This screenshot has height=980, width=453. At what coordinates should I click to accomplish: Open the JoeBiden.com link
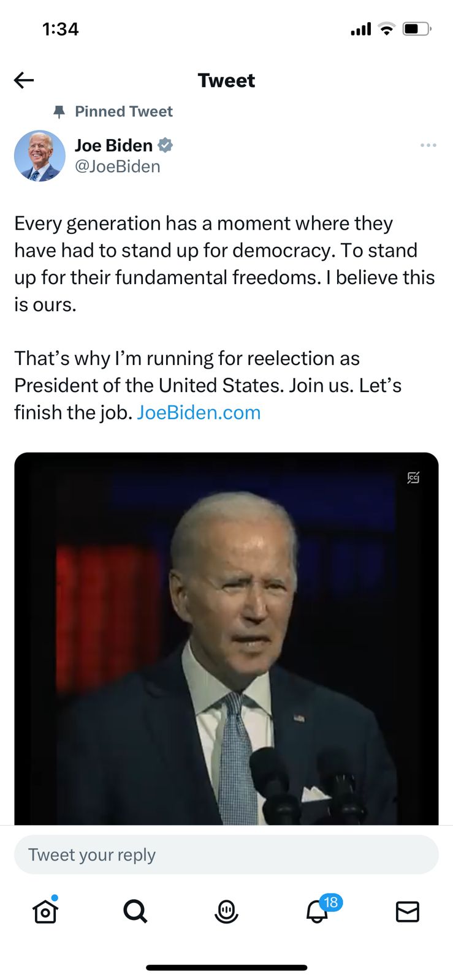tap(199, 412)
